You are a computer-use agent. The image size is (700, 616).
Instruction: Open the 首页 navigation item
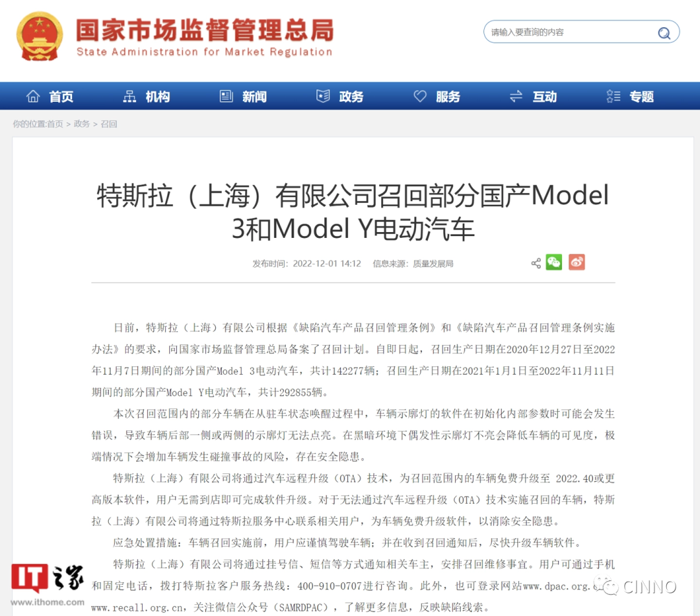coord(61,97)
